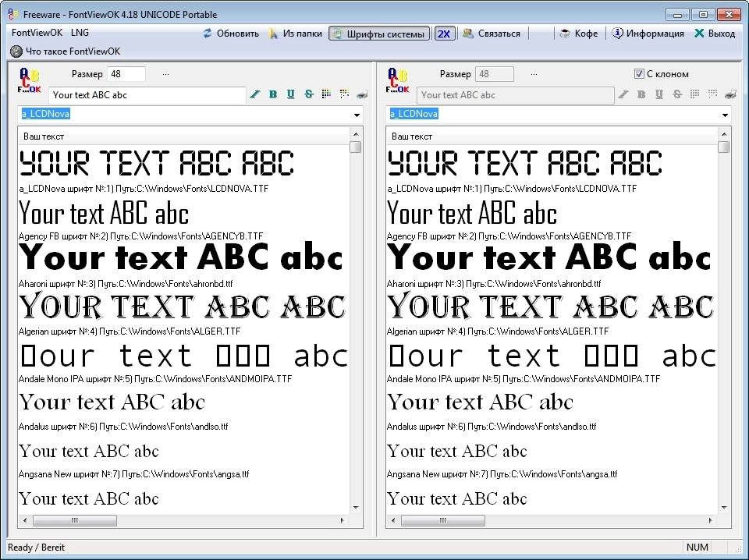This screenshot has height=560, width=749.
Task: Toggle strikethrough style in left panel
Action: click(x=309, y=94)
